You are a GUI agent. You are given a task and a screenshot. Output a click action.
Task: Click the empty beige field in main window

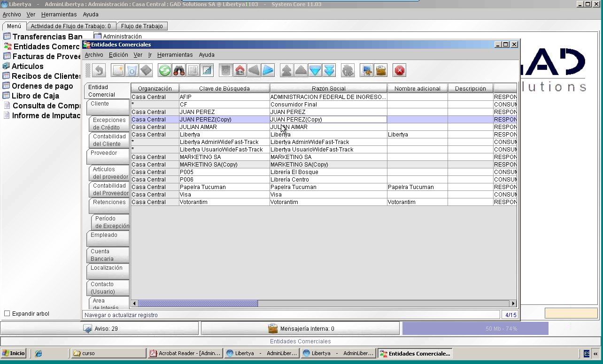pyautogui.click(x=572, y=313)
